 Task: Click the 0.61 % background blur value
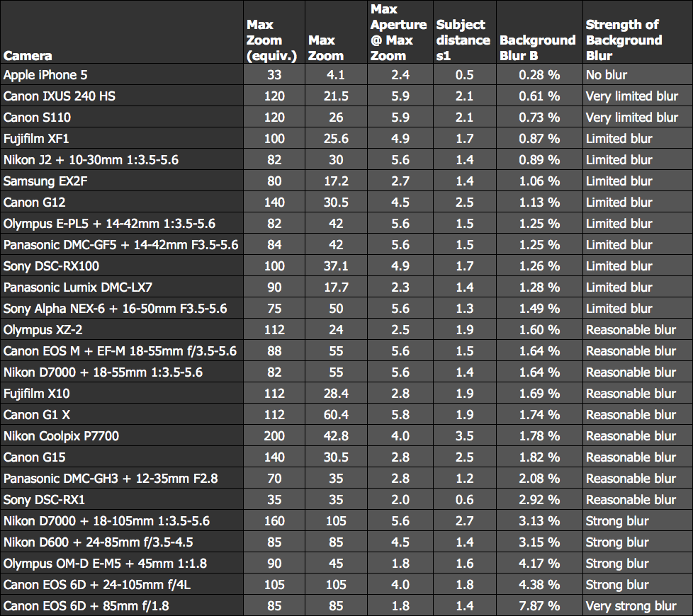539,96
